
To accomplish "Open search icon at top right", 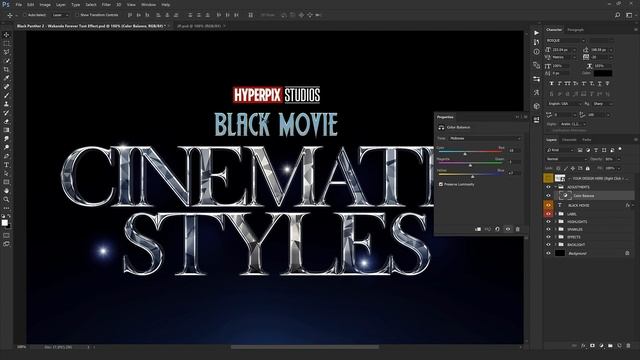I will pyautogui.click(x=618, y=15).
